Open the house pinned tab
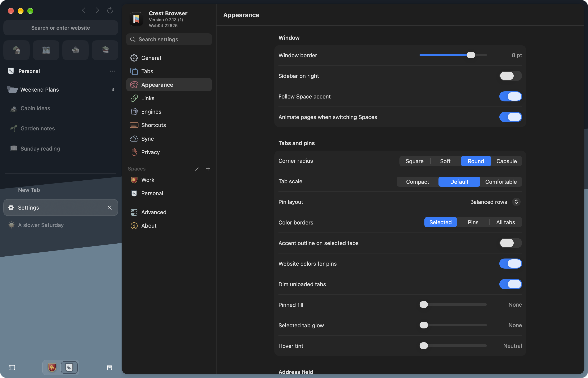588x378 pixels. coord(16,50)
